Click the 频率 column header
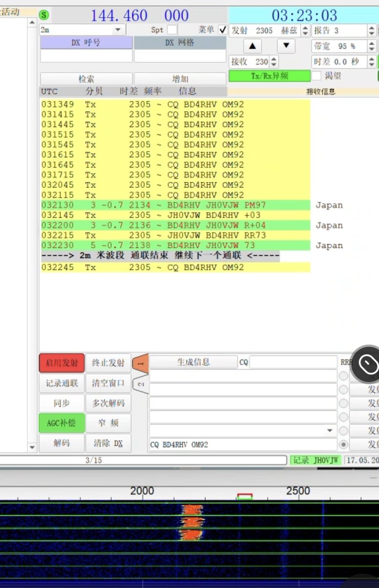The width and height of the screenshot is (379, 588). point(153,91)
